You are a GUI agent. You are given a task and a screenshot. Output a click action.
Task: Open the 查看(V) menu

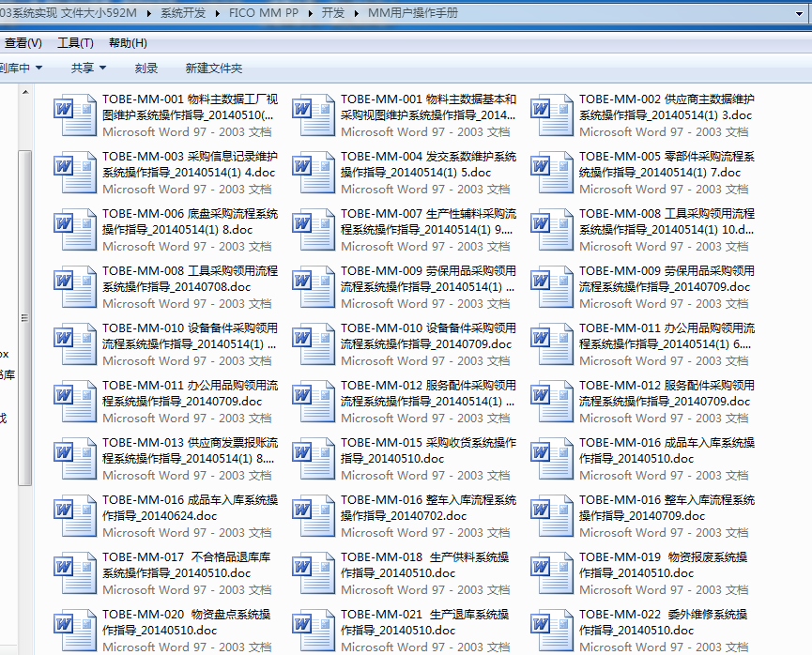pyautogui.click(x=23, y=43)
